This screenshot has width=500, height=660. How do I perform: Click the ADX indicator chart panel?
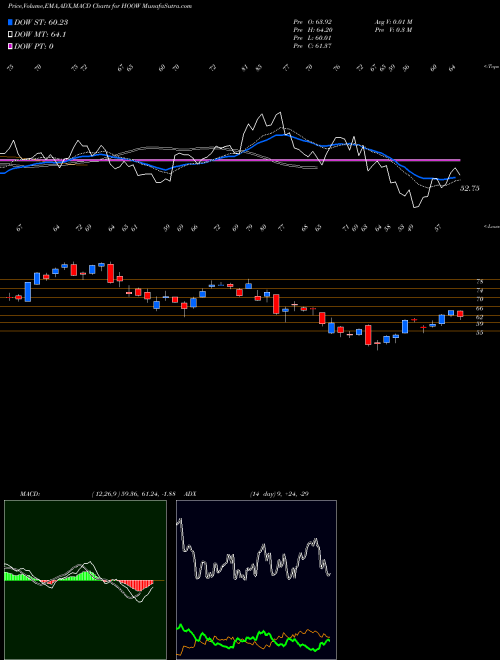pos(256,580)
